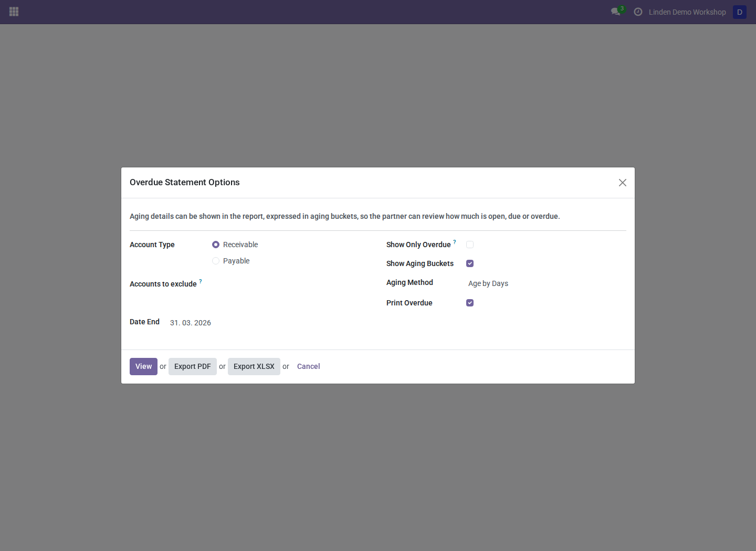Enable Show Only Overdue checkbox
Image resolution: width=756 pixels, height=551 pixels.
[x=470, y=245]
